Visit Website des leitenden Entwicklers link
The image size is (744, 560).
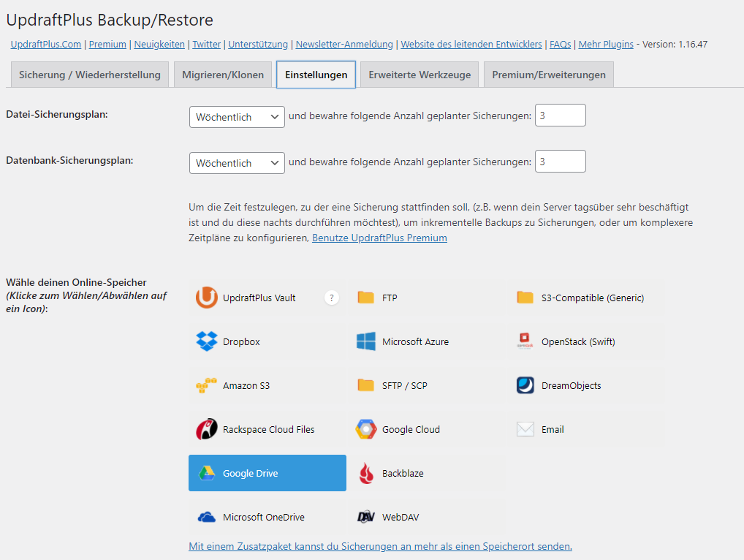(471, 44)
